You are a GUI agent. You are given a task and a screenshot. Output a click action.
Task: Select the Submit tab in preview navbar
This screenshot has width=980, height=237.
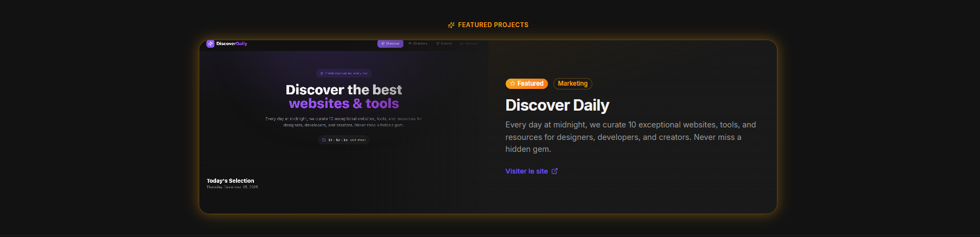point(444,43)
